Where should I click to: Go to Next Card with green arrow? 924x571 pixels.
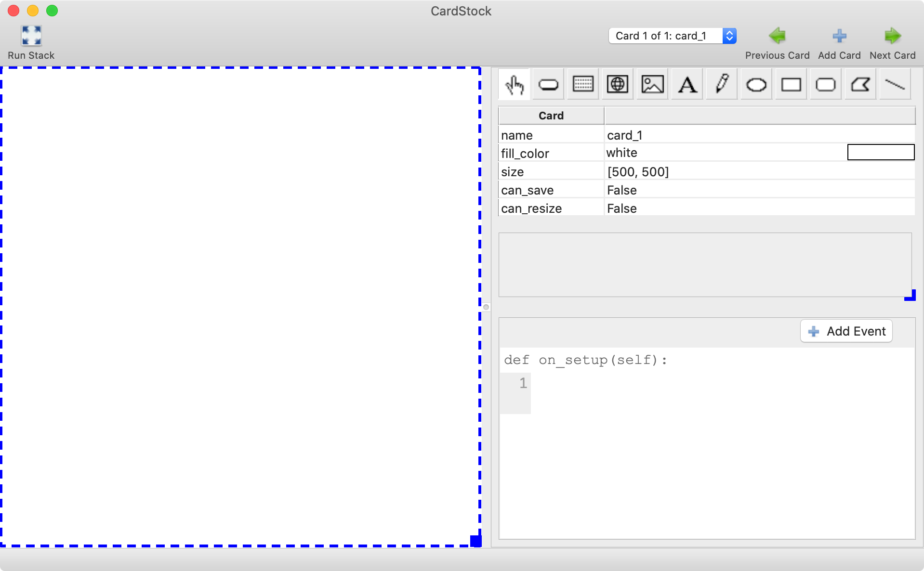(x=893, y=36)
